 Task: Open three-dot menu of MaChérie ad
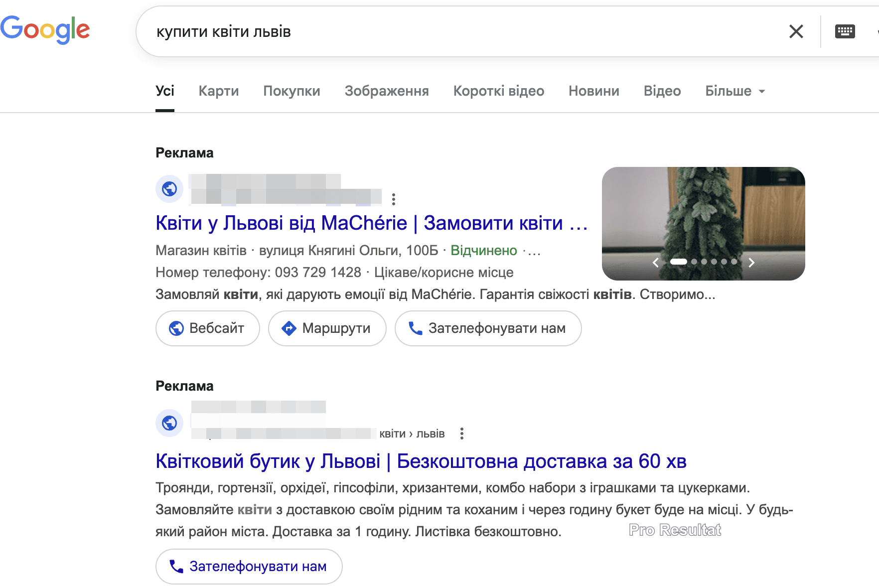[x=394, y=199]
